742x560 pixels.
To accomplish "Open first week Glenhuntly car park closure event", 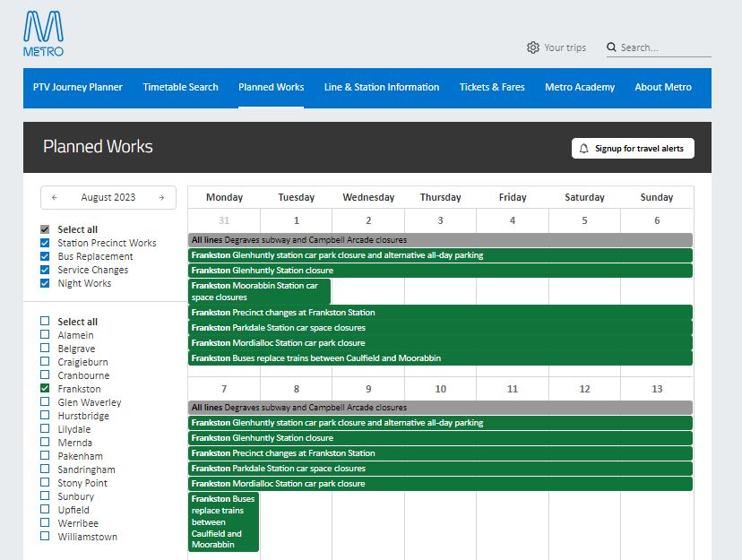I will [x=440, y=255].
